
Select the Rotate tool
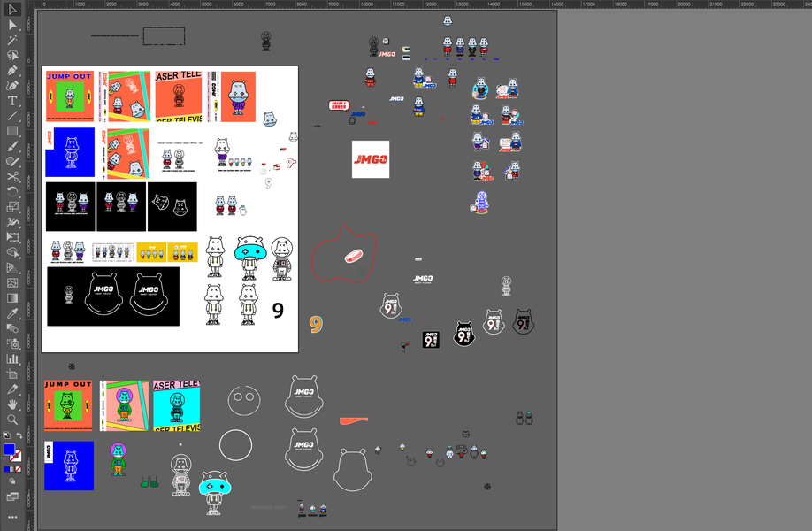click(x=11, y=191)
